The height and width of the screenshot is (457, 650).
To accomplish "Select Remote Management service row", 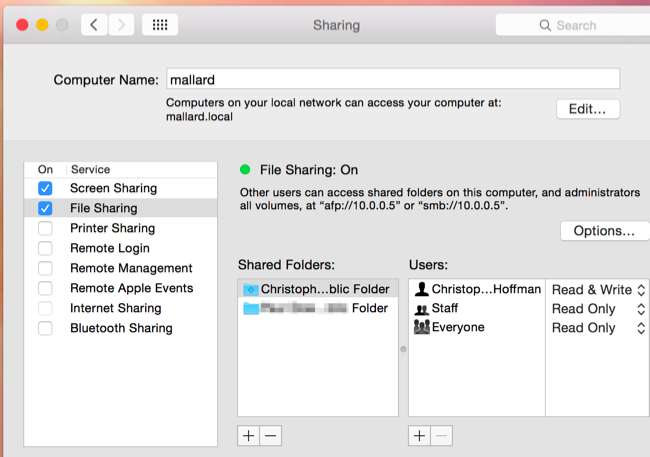I will (130, 268).
